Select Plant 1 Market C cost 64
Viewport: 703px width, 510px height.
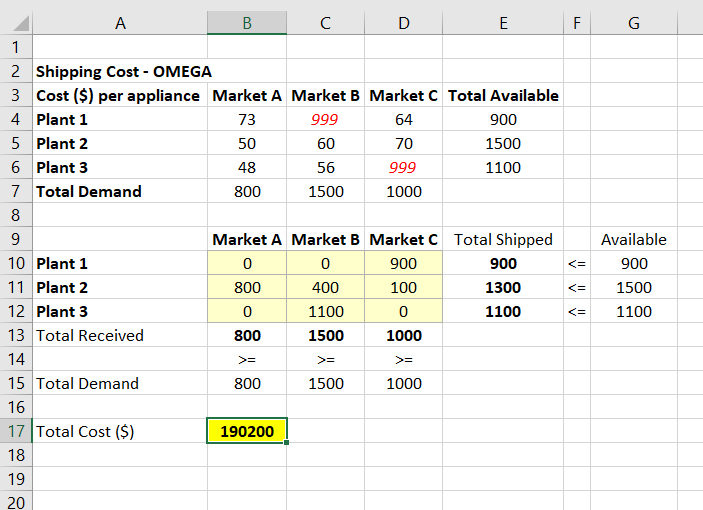(404, 119)
